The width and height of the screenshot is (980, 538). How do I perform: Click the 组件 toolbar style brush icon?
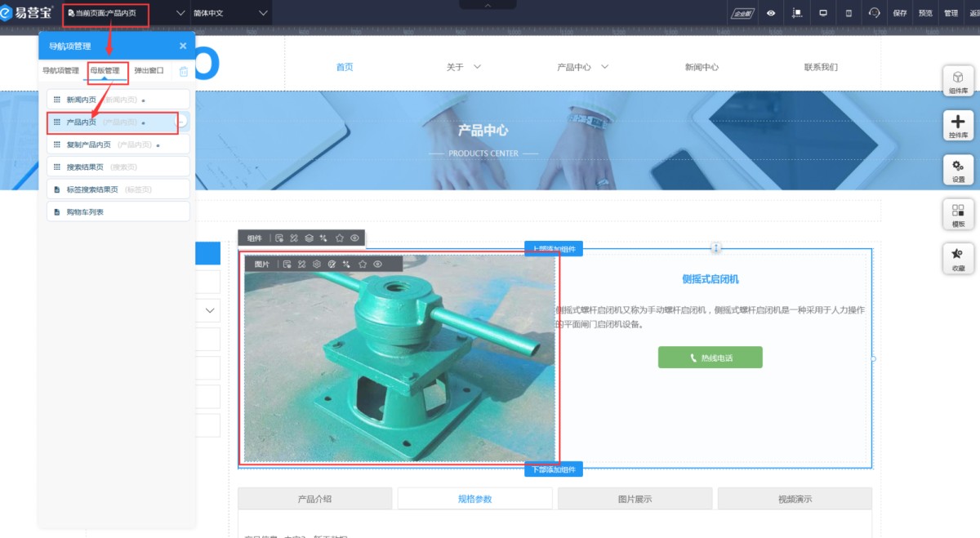tap(294, 238)
